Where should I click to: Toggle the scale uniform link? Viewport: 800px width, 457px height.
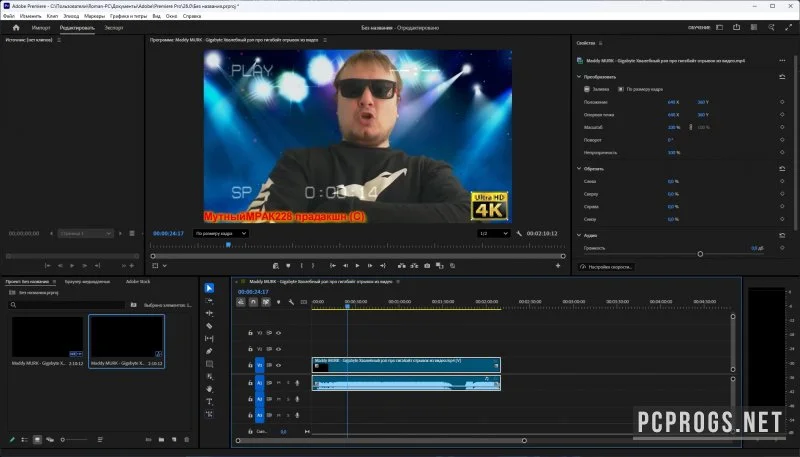[x=691, y=127]
